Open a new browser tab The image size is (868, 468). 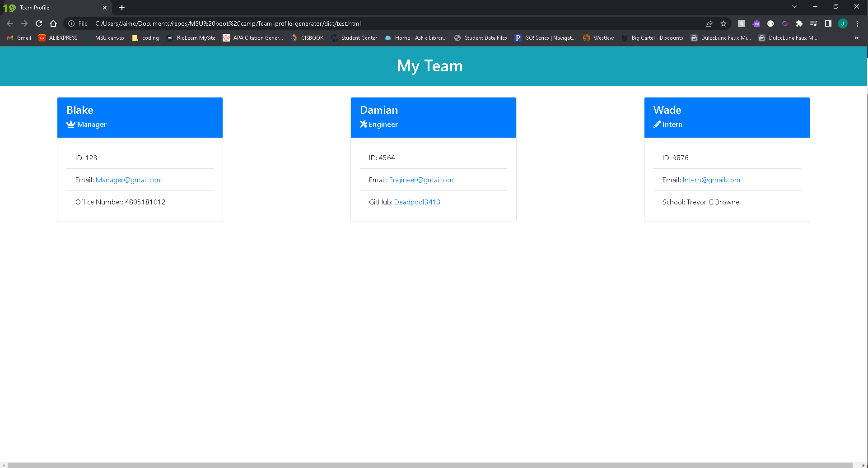(x=121, y=7)
